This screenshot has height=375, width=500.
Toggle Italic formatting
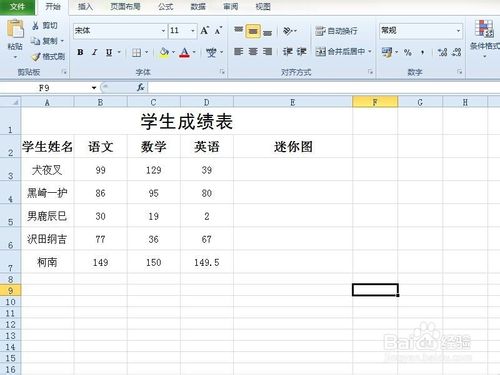point(95,52)
